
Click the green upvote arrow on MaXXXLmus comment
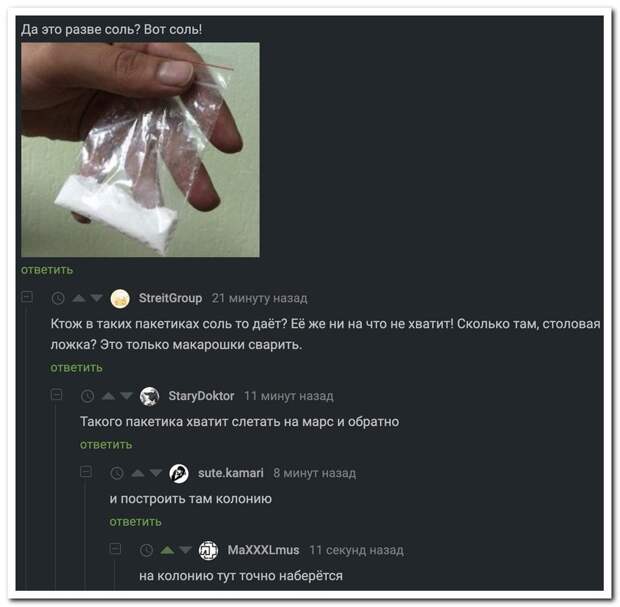pyautogui.click(x=167, y=550)
